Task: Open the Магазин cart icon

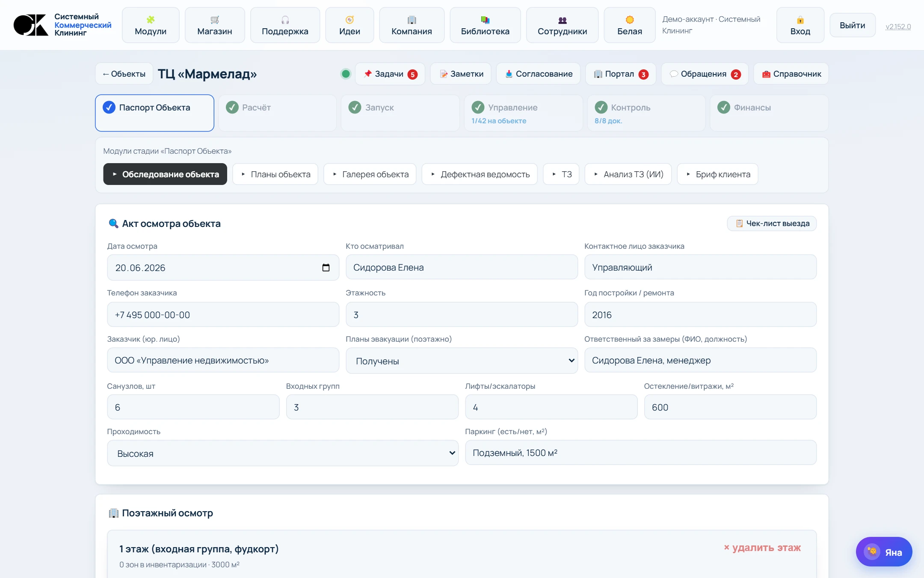Action: (215, 20)
